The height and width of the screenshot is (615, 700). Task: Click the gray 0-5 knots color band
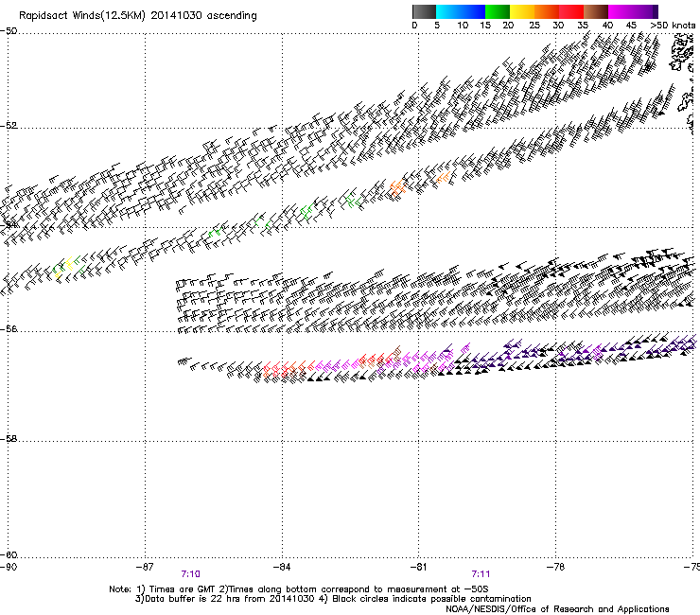coord(424,11)
